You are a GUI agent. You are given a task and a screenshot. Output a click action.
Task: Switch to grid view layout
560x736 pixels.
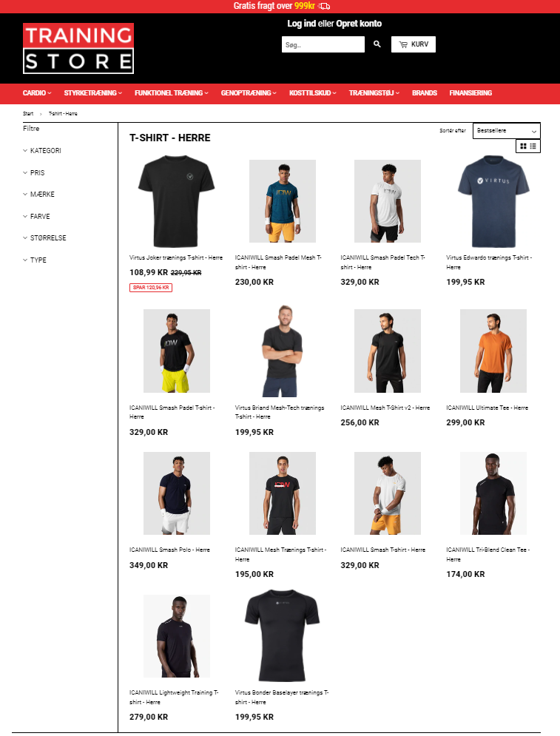(x=523, y=146)
